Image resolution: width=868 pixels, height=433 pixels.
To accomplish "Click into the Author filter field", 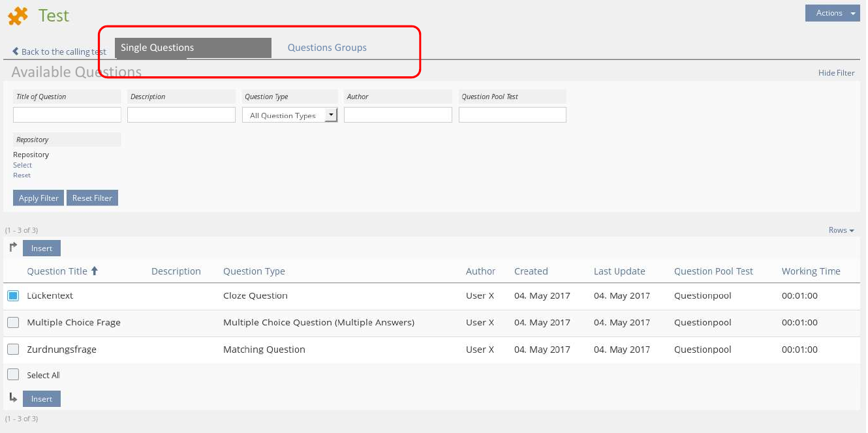I will click(397, 115).
